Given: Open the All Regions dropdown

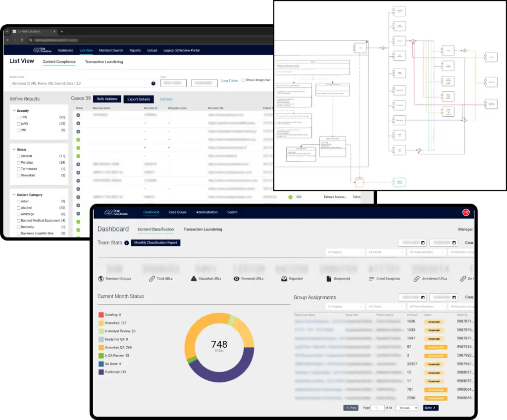Looking at the screenshot, I should 345,252.
